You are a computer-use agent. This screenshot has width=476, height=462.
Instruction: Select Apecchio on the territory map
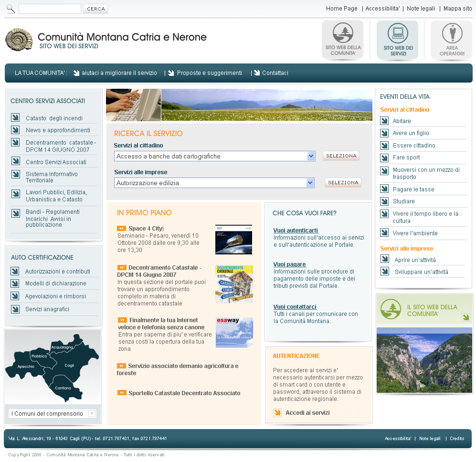pos(26,367)
